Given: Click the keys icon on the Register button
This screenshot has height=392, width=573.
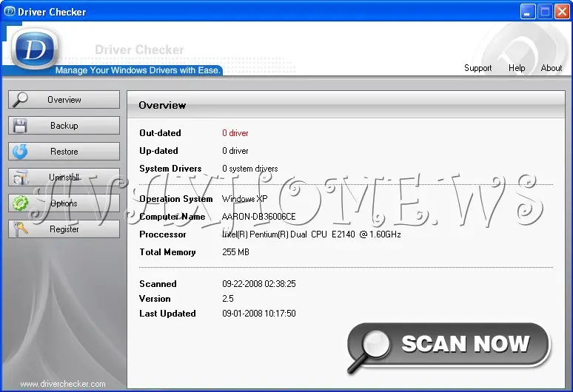Looking at the screenshot, I should 21,229.
